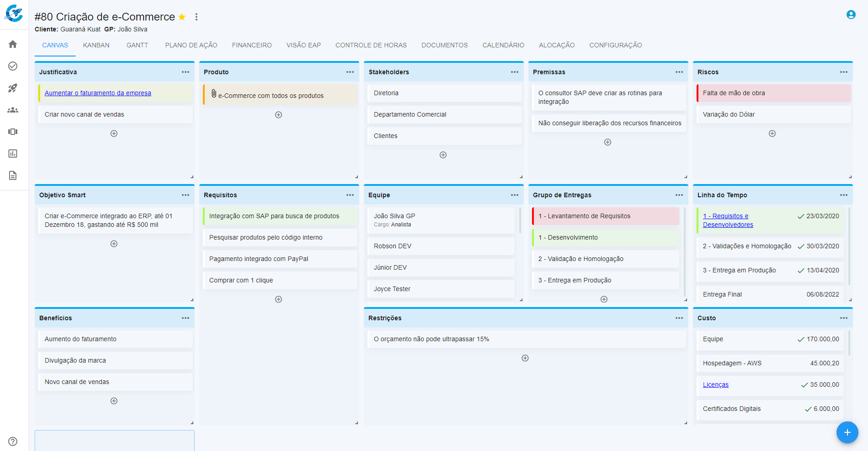This screenshot has height=451, width=868.
Task: Switch to the KANBAN tab
Action: tap(96, 45)
